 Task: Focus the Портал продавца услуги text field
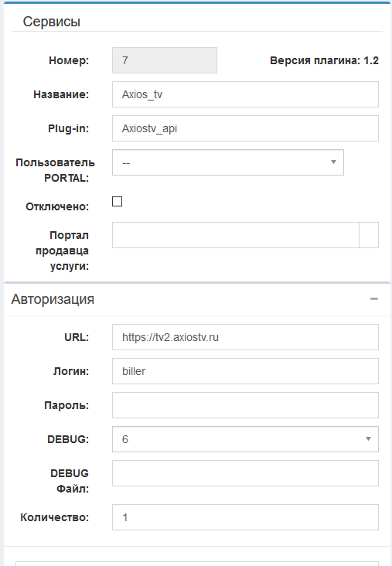[236, 235]
